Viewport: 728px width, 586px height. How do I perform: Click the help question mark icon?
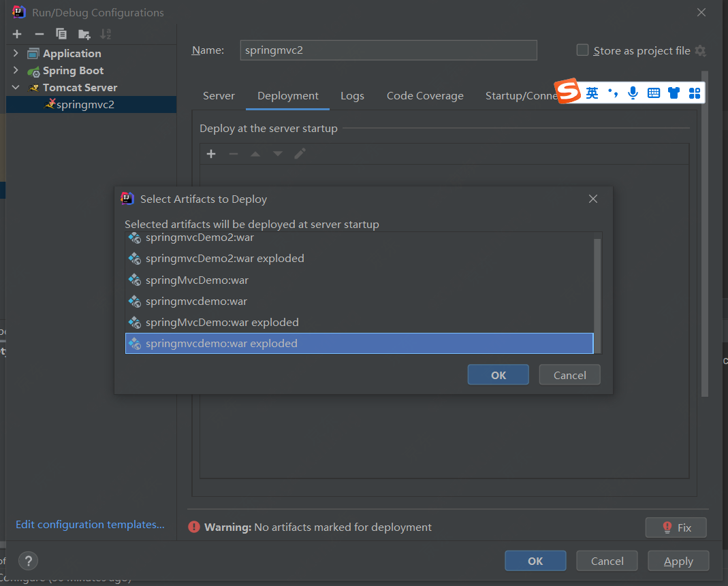[28, 561]
